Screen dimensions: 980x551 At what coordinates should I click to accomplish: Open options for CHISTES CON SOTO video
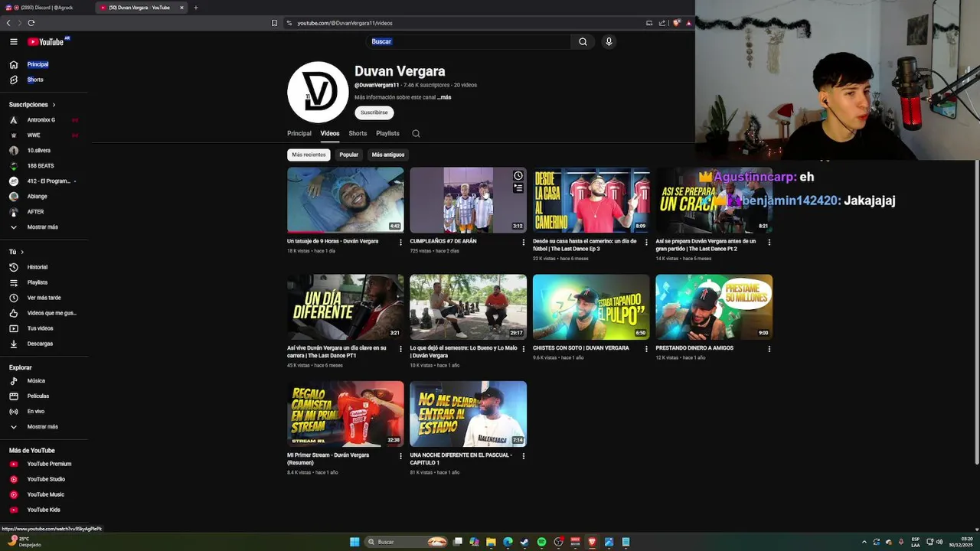tap(646, 349)
